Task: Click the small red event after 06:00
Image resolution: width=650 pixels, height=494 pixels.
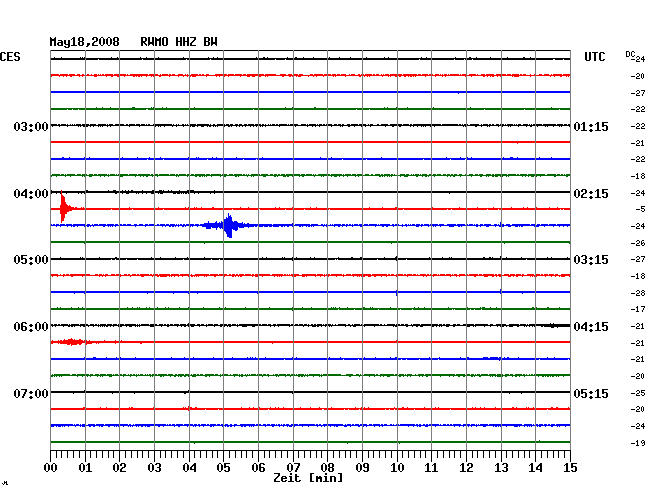Action: tap(73, 342)
